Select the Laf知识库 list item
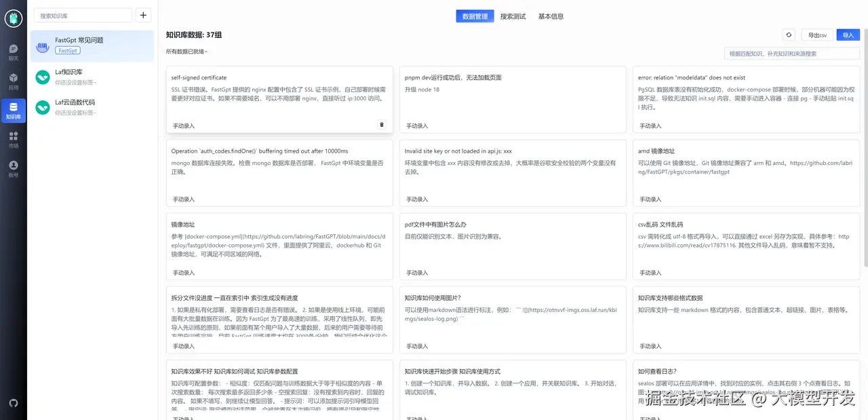This screenshot has height=420, width=868. tap(92, 77)
